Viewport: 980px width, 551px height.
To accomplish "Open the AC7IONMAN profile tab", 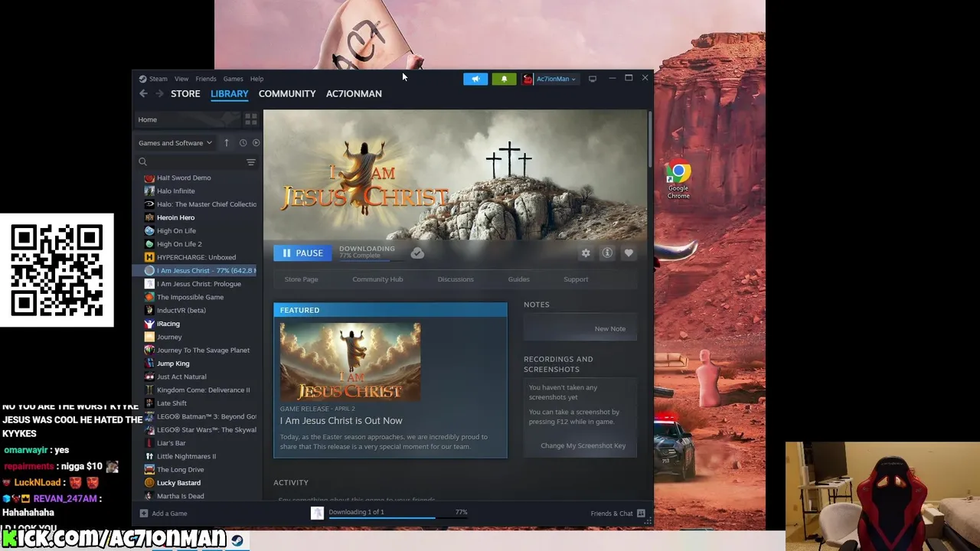I will (354, 93).
